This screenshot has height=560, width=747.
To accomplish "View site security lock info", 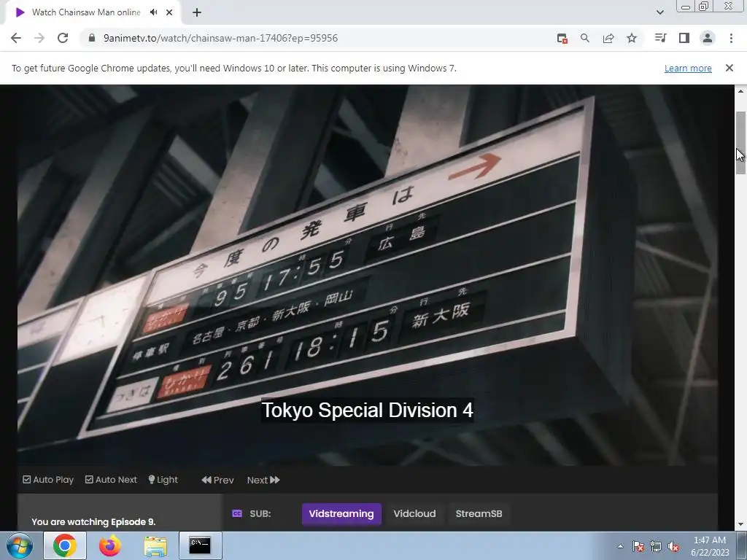I will [x=92, y=38].
